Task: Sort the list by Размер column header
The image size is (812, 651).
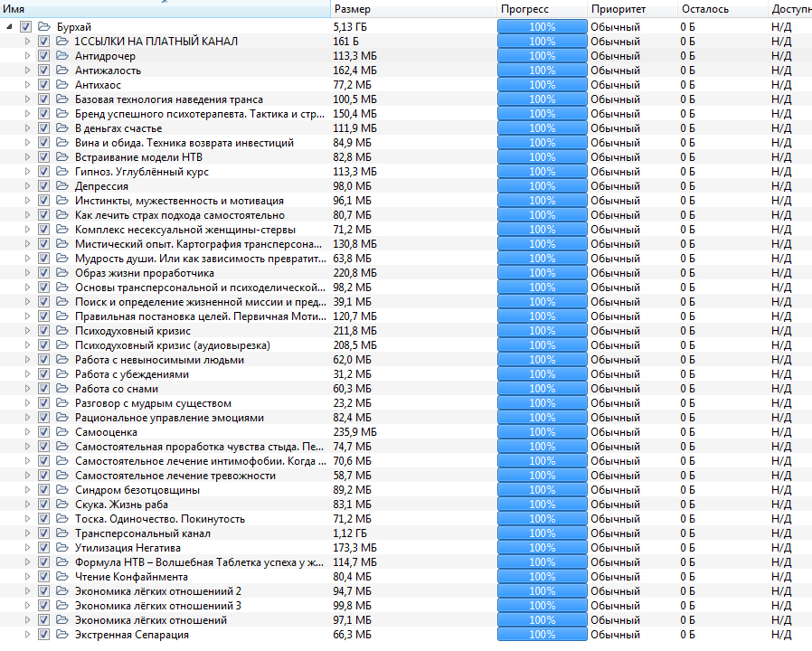Action: [352, 9]
